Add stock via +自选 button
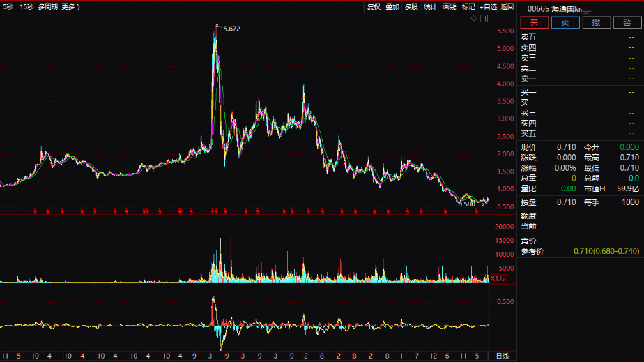This screenshot has height=362, width=644. [488, 7]
